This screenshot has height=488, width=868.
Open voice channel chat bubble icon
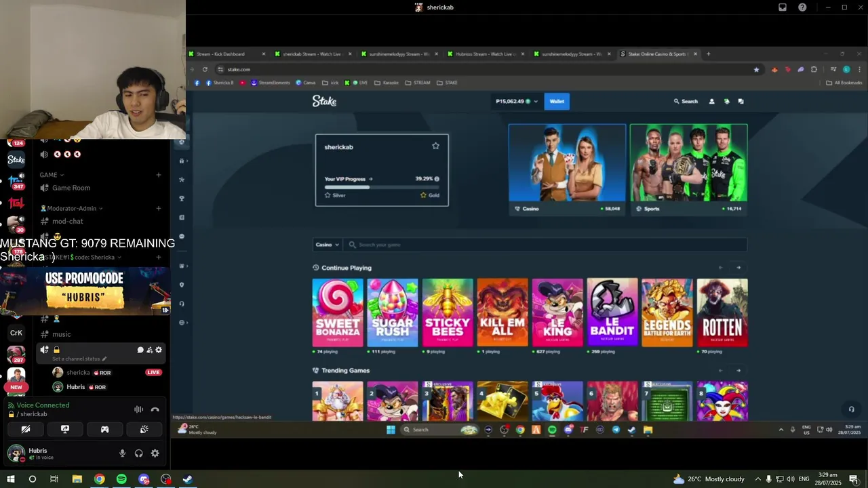coord(140,350)
